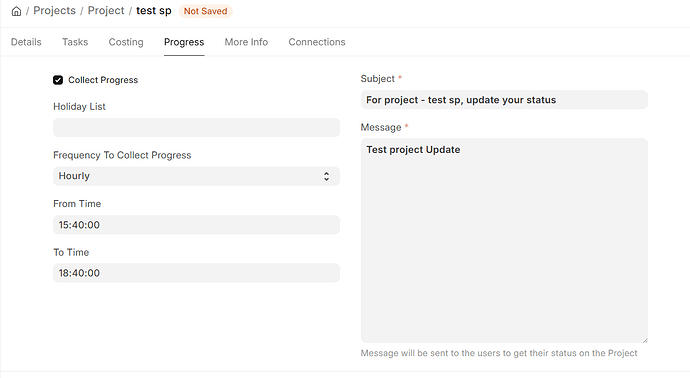Edit the To Time field 18:40:00
The image size is (690, 378).
[196, 273]
